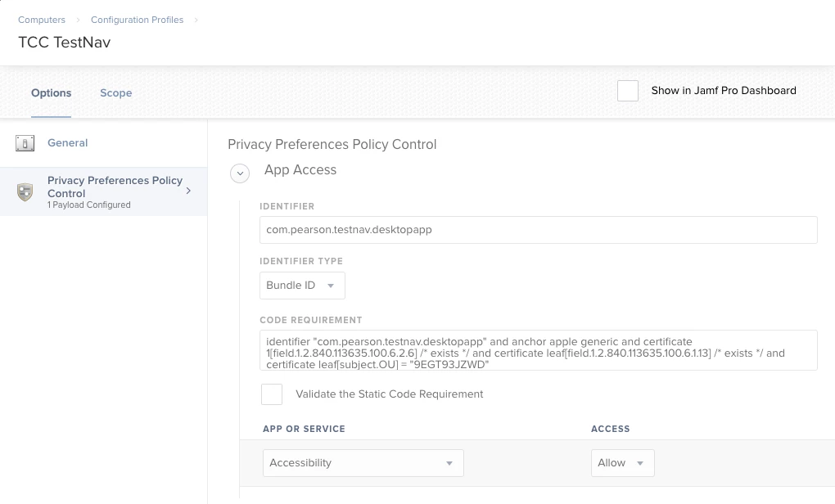Screen dimensions: 835x504
Task: Open the Allow access dropdown
Action: [622, 463]
